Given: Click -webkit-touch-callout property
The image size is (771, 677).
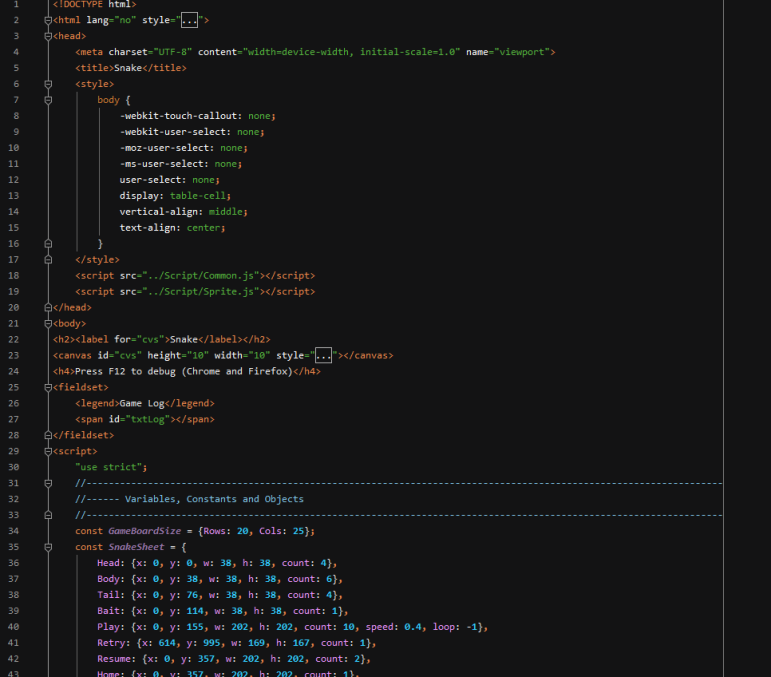Looking at the screenshot, I should click(178, 116).
